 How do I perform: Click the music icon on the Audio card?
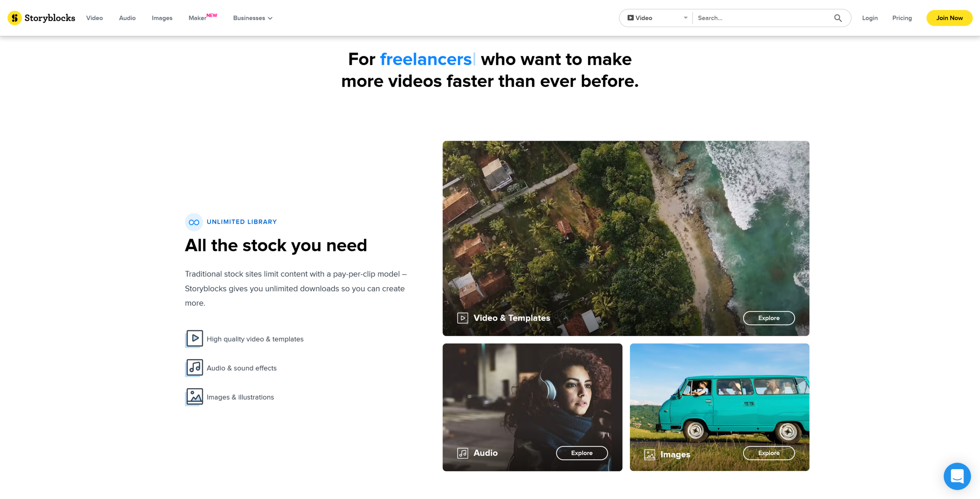coord(463,453)
